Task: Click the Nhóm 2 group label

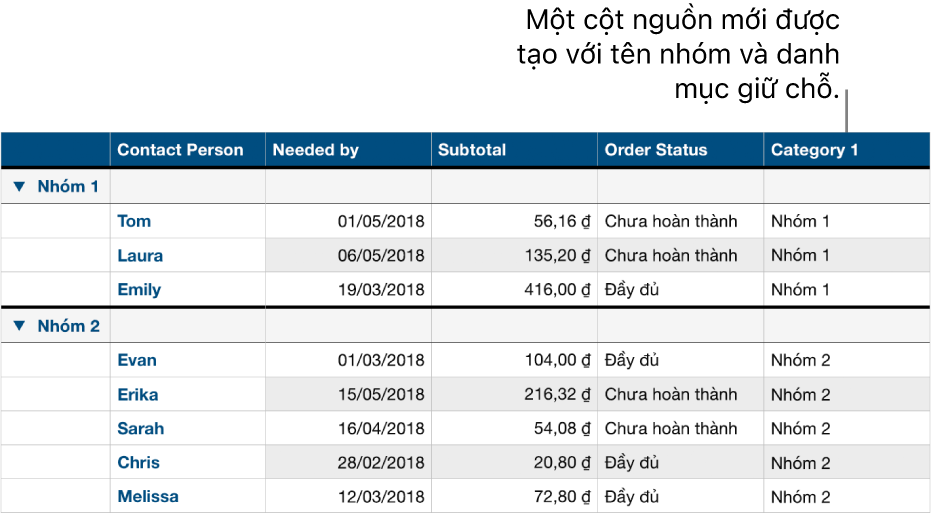Action: (68, 326)
